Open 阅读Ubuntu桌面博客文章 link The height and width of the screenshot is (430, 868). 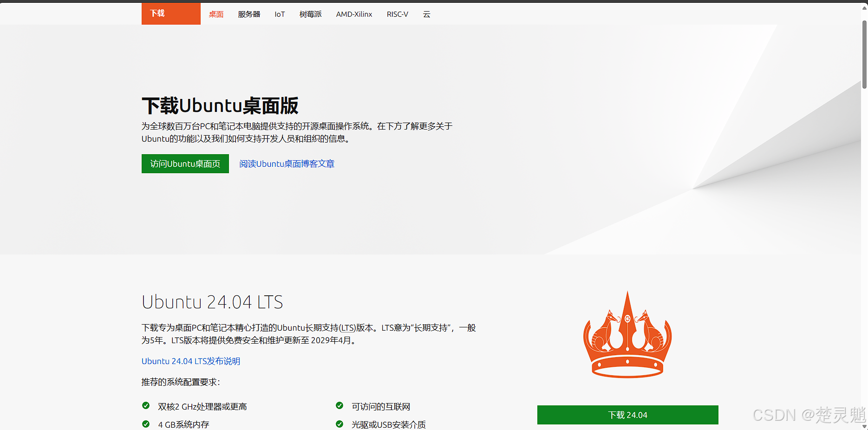pos(287,163)
